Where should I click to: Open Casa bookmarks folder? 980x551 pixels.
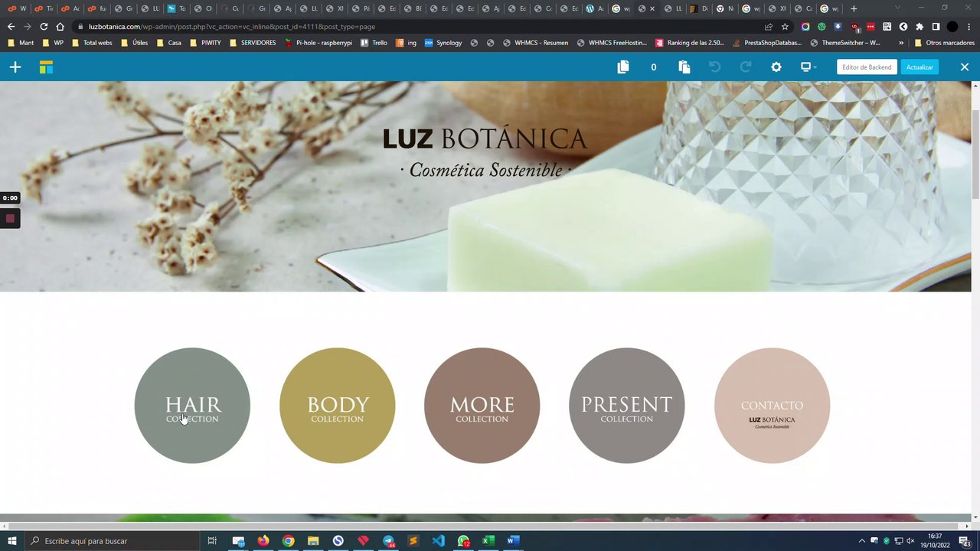(x=168, y=43)
